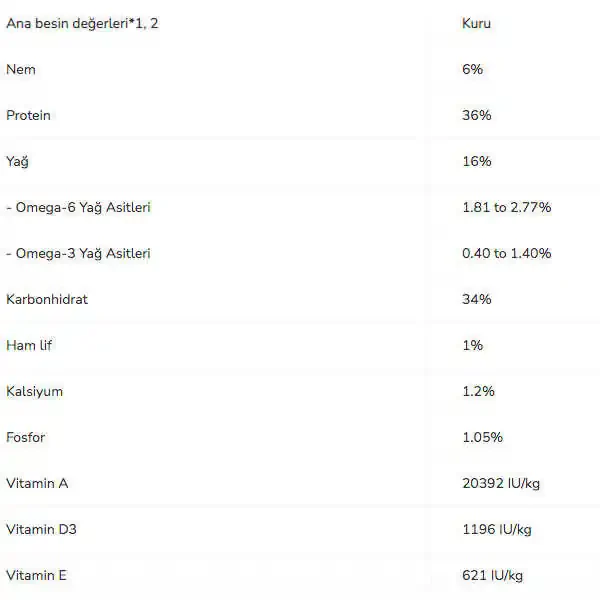Click the "Nem" row label

[x=20, y=69]
